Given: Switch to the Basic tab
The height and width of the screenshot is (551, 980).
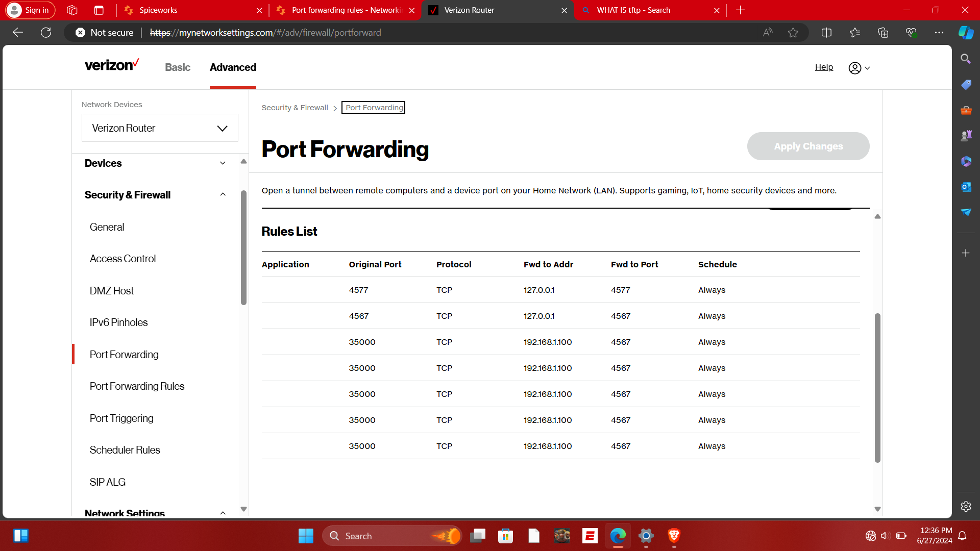Looking at the screenshot, I should tap(177, 67).
